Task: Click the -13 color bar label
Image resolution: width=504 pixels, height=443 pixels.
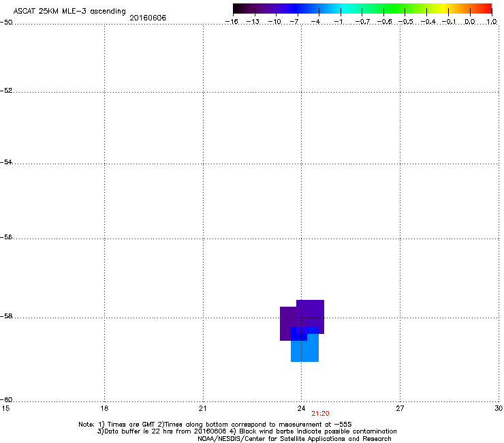Action: [x=253, y=22]
